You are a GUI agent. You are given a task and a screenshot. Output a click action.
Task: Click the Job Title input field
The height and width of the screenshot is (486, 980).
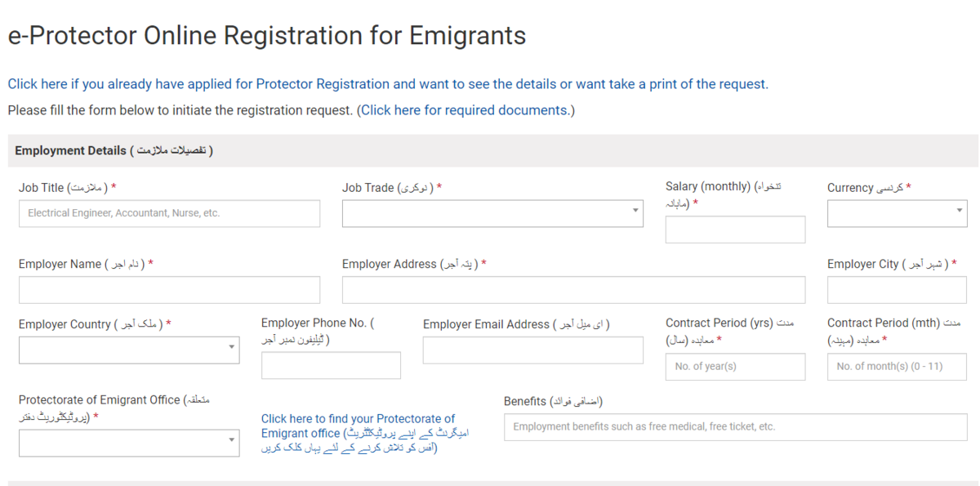pyautogui.click(x=169, y=214)
